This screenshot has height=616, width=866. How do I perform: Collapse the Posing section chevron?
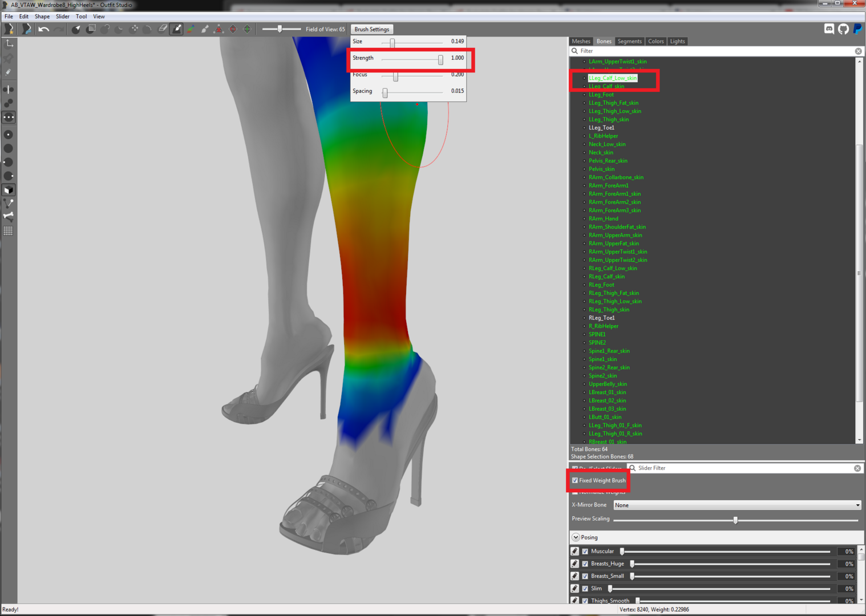pos(576,537)
